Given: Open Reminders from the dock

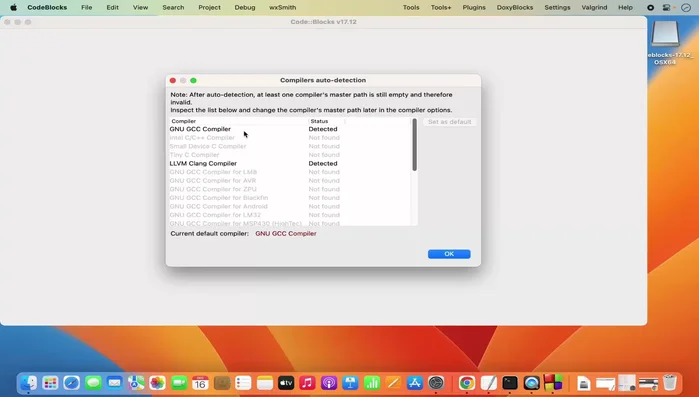Looking at the screenshot, I should (243, 383).
